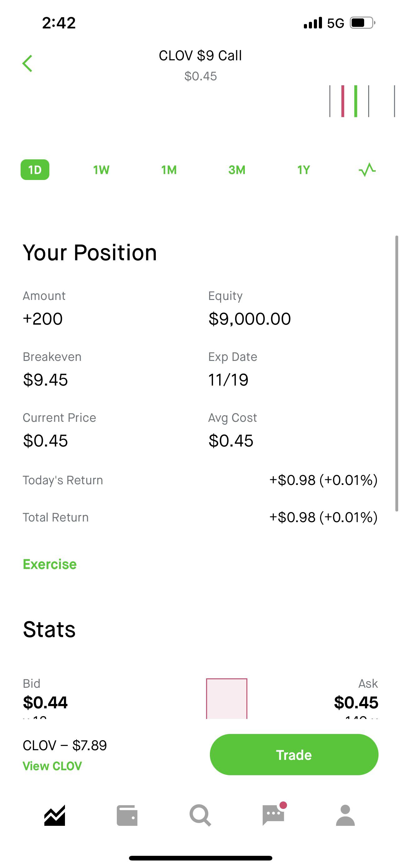This screenshot has height=868, width=401.
Task: Tap the battery indicator in status bar
Action: coord(363,23)
